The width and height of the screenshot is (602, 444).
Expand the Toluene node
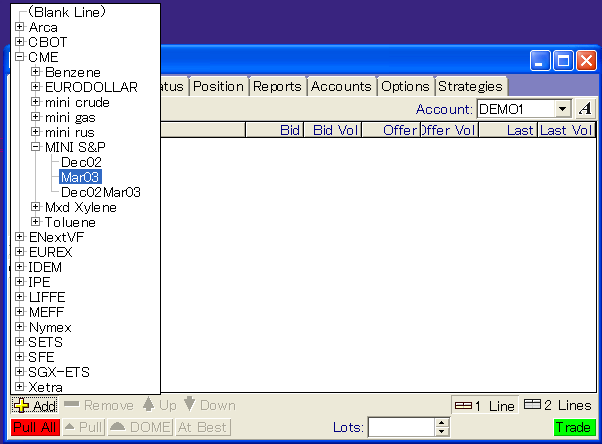(x=35, y=222)
